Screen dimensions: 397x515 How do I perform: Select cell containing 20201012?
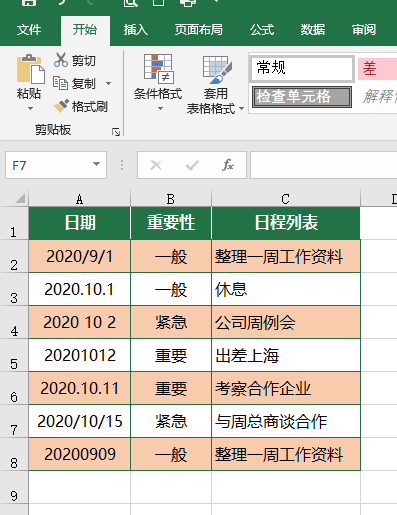79,355
